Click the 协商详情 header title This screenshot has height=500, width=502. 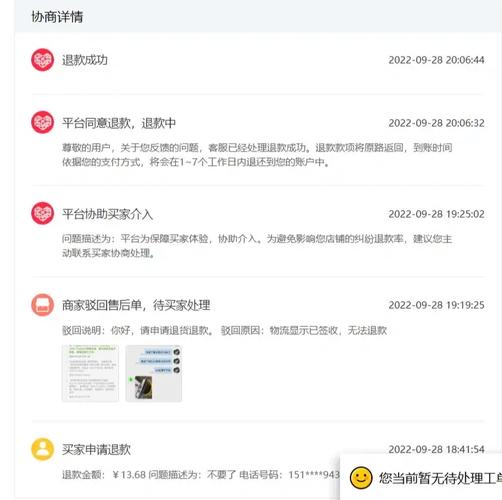57,17
